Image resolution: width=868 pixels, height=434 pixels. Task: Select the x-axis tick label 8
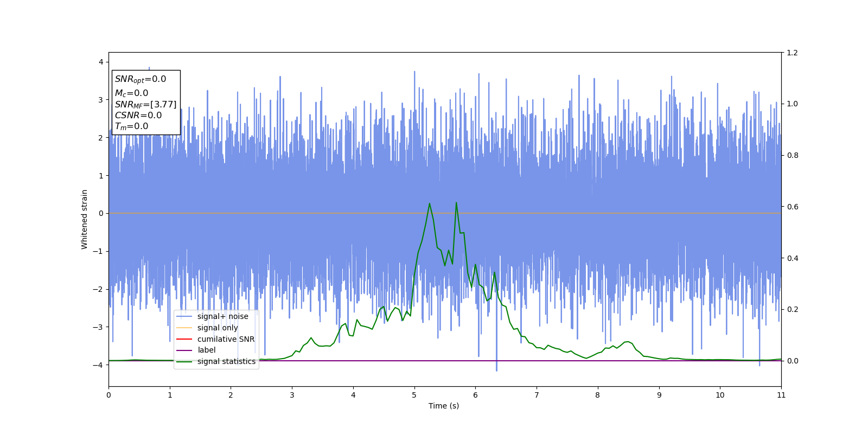(x=598, y=395)
